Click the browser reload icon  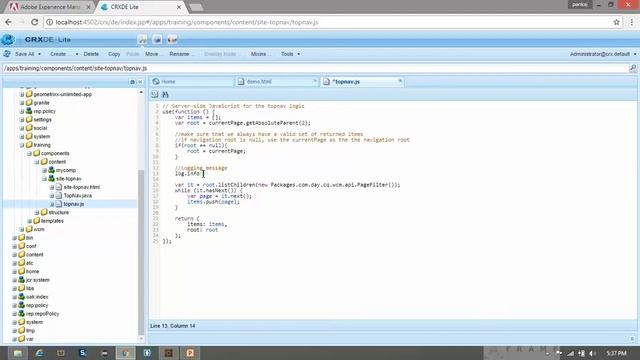pos(34,22)
